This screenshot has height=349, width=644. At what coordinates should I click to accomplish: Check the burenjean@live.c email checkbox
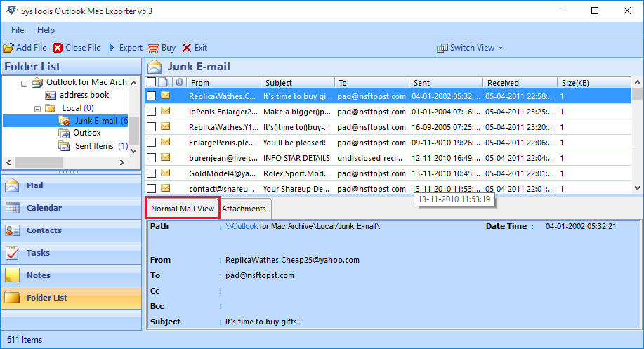[x=152, y=158]
